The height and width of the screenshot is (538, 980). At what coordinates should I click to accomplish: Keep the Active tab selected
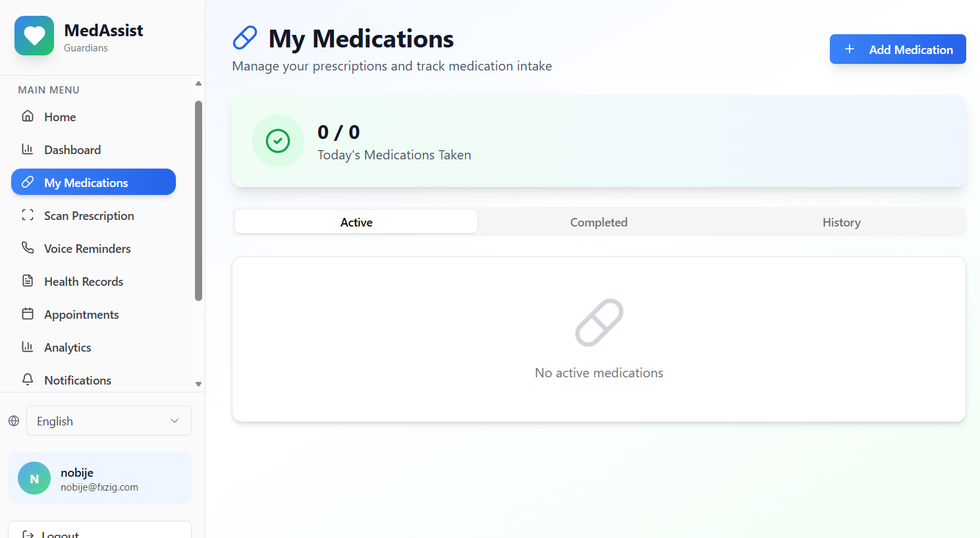tap(356, 222)
